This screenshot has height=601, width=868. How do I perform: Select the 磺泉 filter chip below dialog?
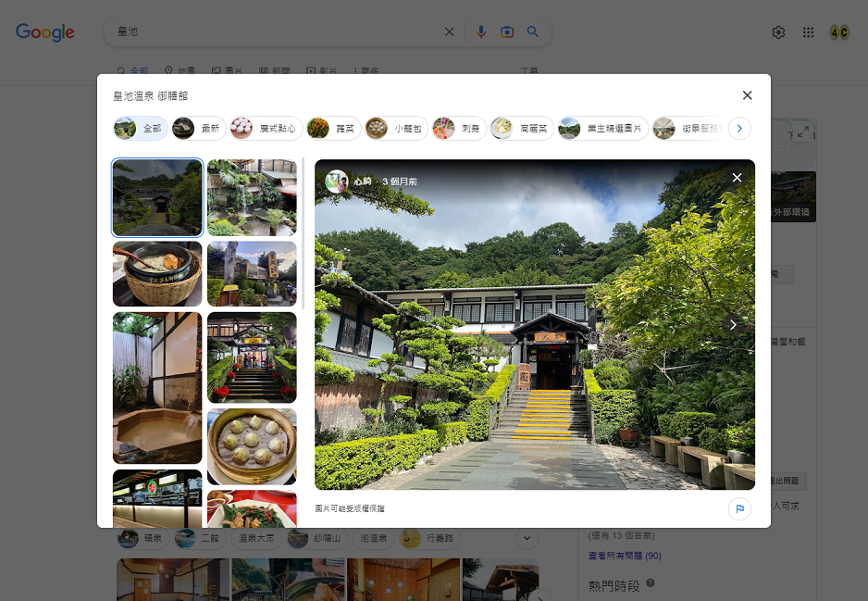tap(141, 538)
